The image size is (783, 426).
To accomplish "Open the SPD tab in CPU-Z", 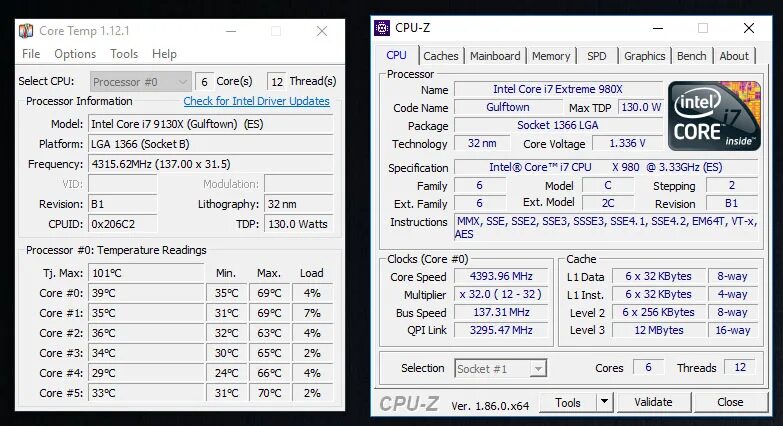I will (x=597, y=56).
